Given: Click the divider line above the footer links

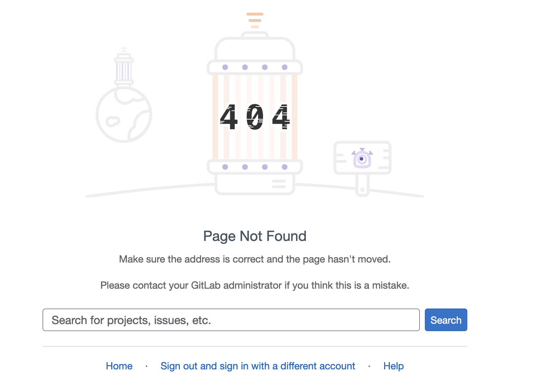Looking at the screenshot, I should tap(255, 346).
